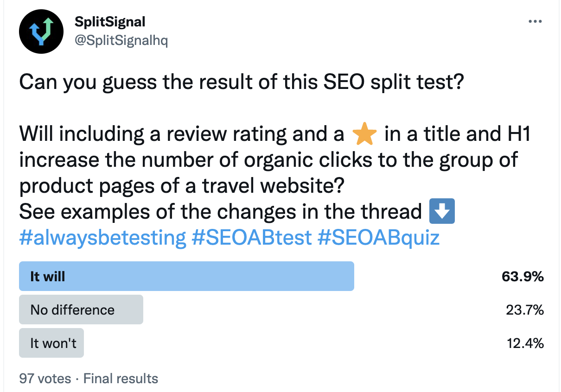
Task: Click the 23.7% poll result
Action: coord(524,310)
